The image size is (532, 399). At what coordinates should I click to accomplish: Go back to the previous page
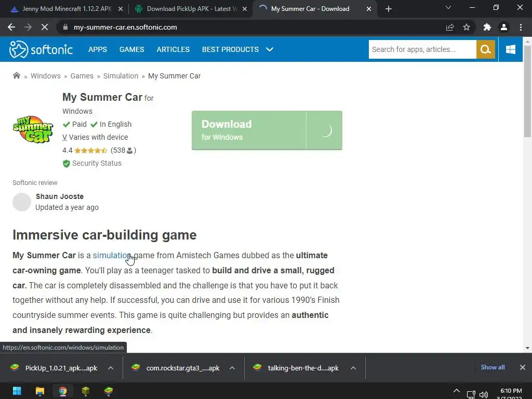(x=11, y=27)
